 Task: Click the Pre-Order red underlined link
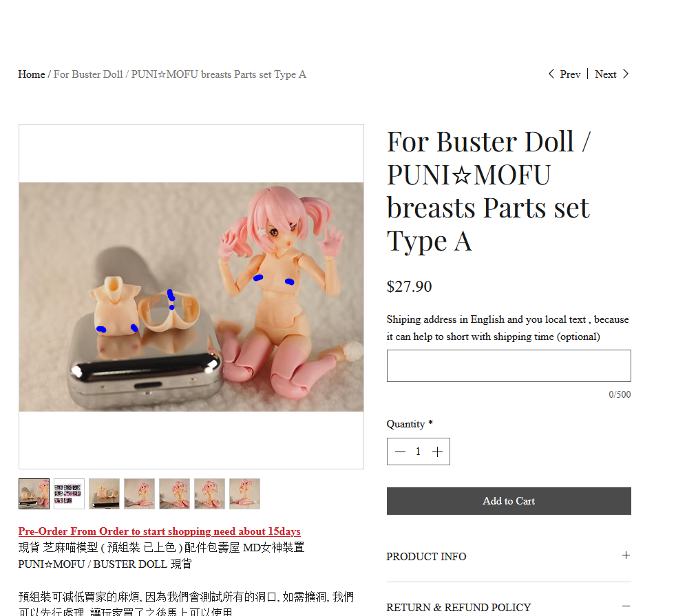click(x=160, y=531)
